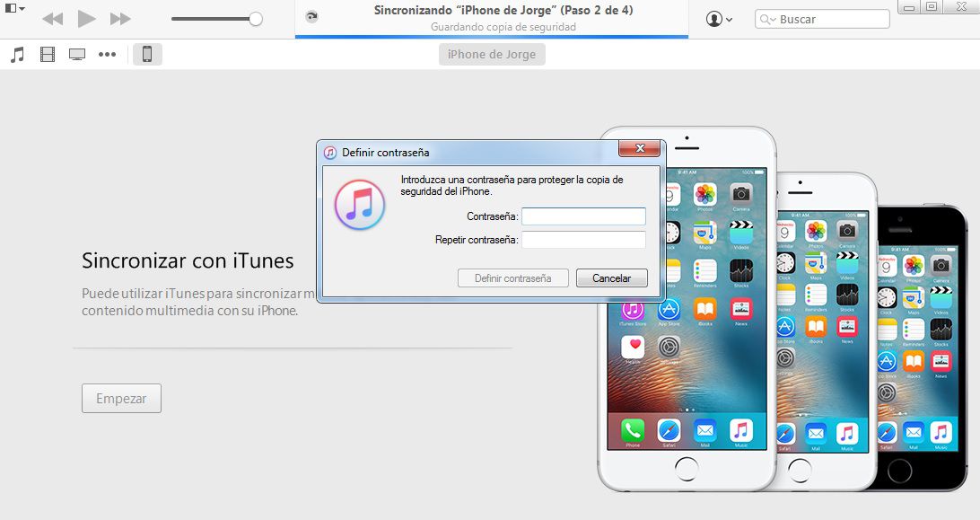Open search options magnifier dropdown

click(767, 20)
